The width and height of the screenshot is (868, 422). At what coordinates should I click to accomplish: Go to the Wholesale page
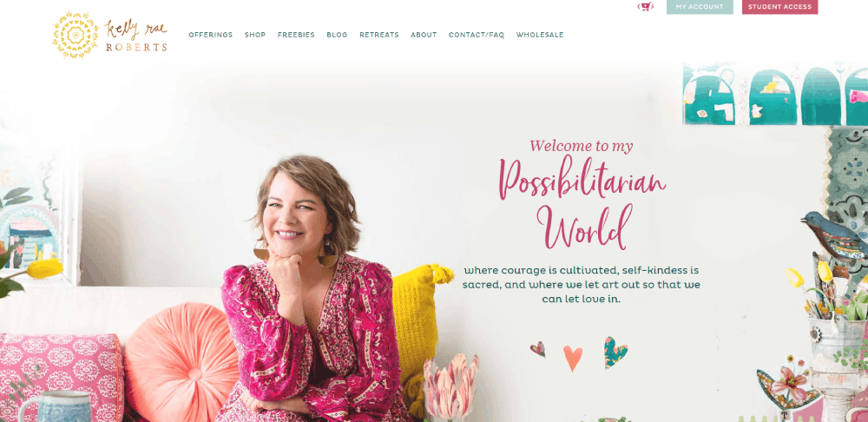click(x=540, y=35)
